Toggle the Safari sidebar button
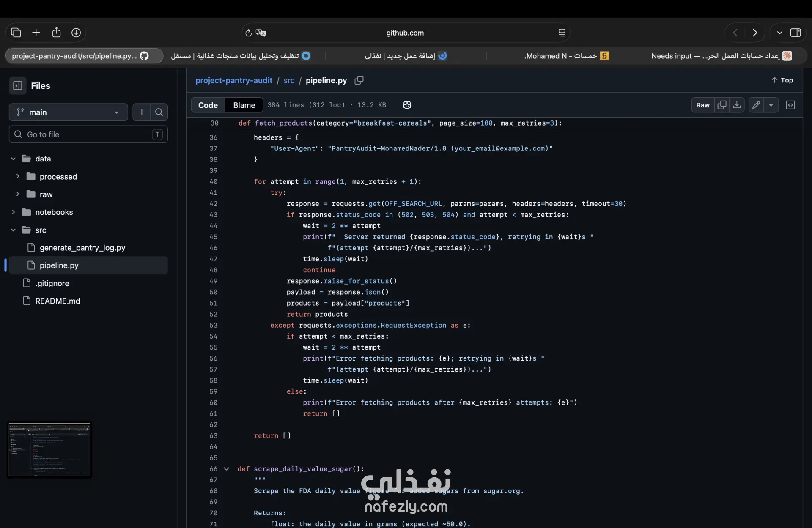 [796, 33]
